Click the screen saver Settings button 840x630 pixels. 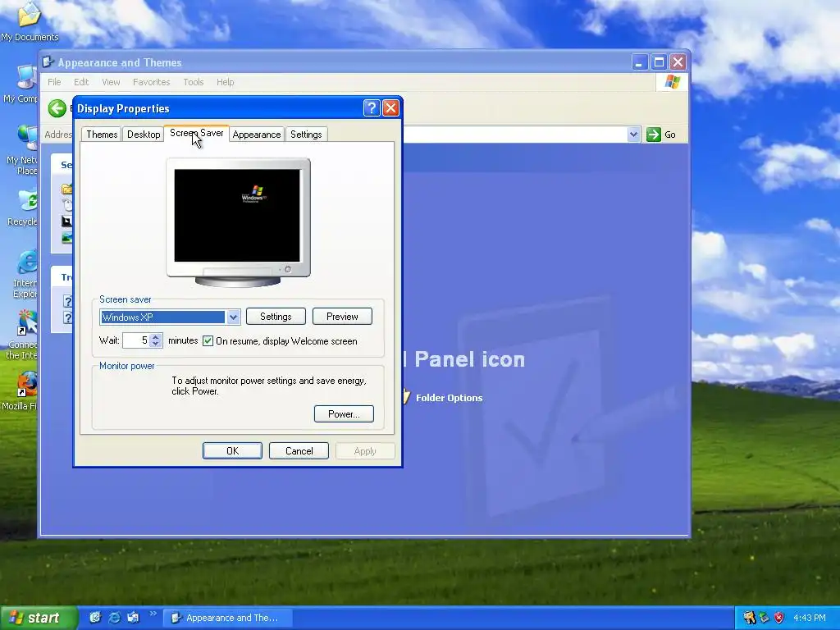point(276,317)
